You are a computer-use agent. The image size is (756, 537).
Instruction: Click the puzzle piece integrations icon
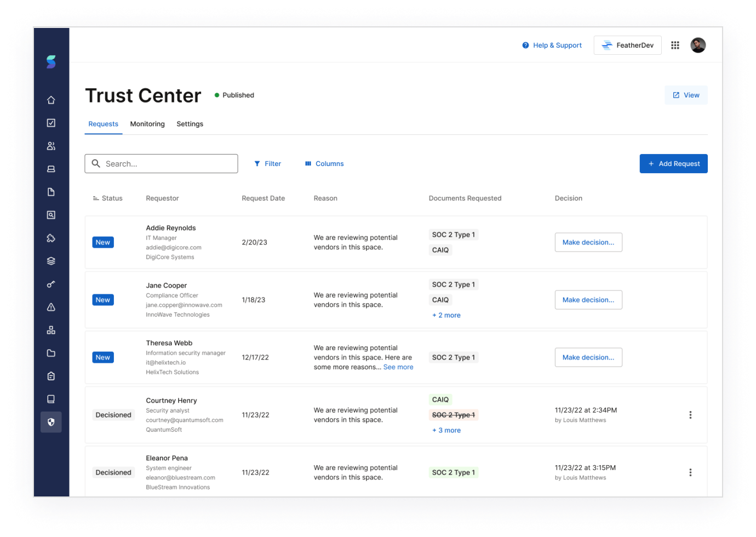(51, 238)
